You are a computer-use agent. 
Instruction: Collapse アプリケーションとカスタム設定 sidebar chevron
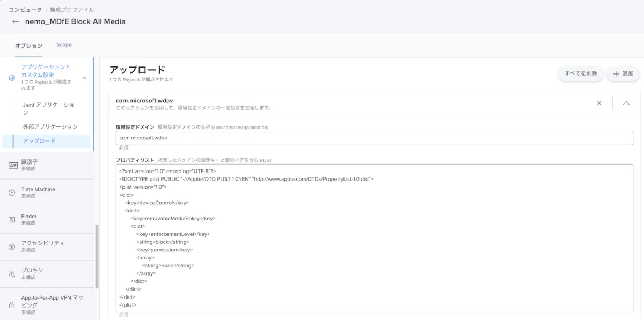click(x=84, y=78)
